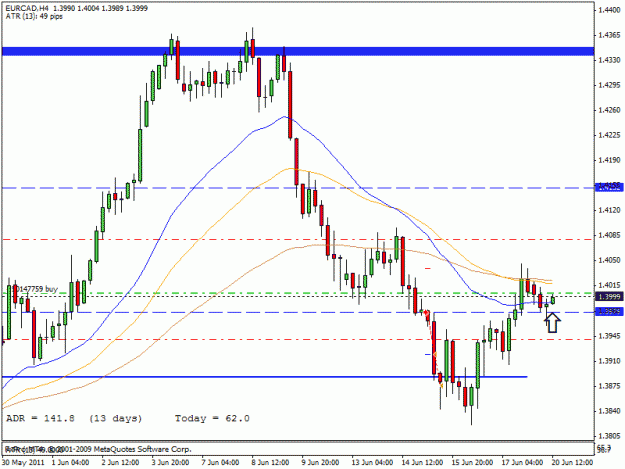Click the 1.3945 price axis label
The image size is (625, 469).
[609, 336]
